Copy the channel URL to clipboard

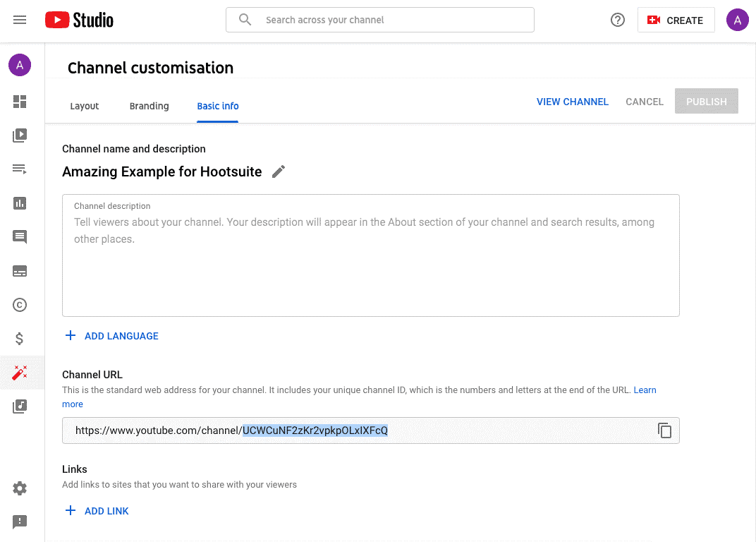(x=664, y=430)
